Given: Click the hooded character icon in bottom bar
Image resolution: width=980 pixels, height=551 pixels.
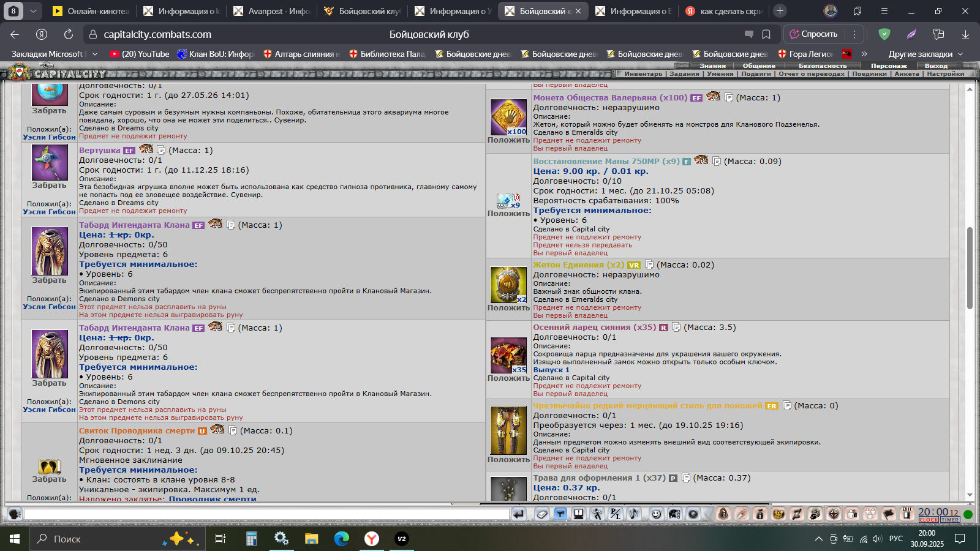Looking at the screenshot, I should click(x=723, y=514).
